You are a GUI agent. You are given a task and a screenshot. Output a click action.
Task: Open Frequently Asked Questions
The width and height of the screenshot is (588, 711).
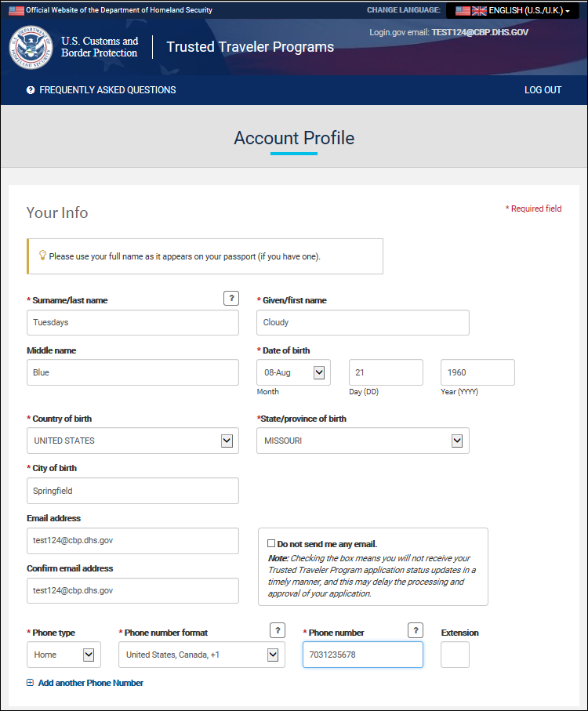(107, 90)
